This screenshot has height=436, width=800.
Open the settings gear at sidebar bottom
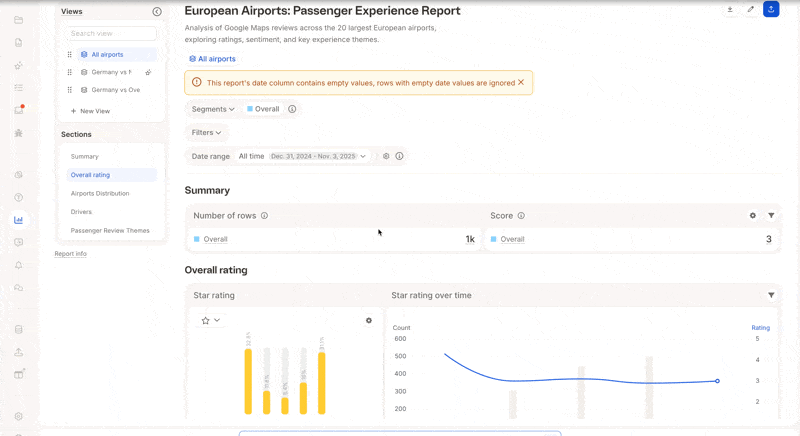click(x=18, y=416)
